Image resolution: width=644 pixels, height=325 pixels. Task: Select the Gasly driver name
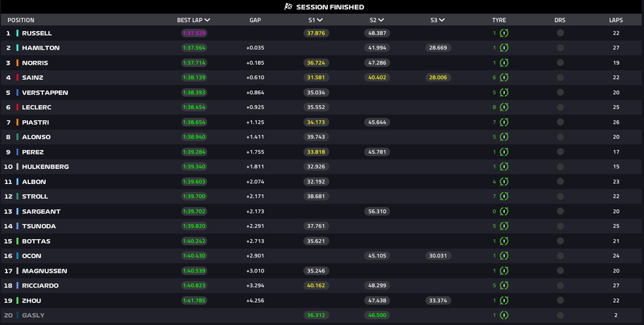tap(33, 315)
